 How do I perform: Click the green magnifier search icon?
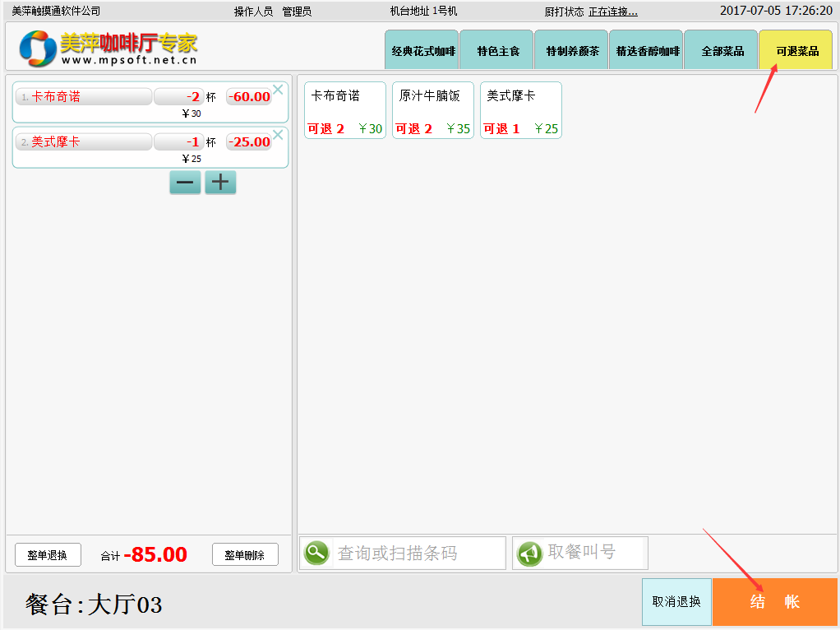(x=316, y=554)
